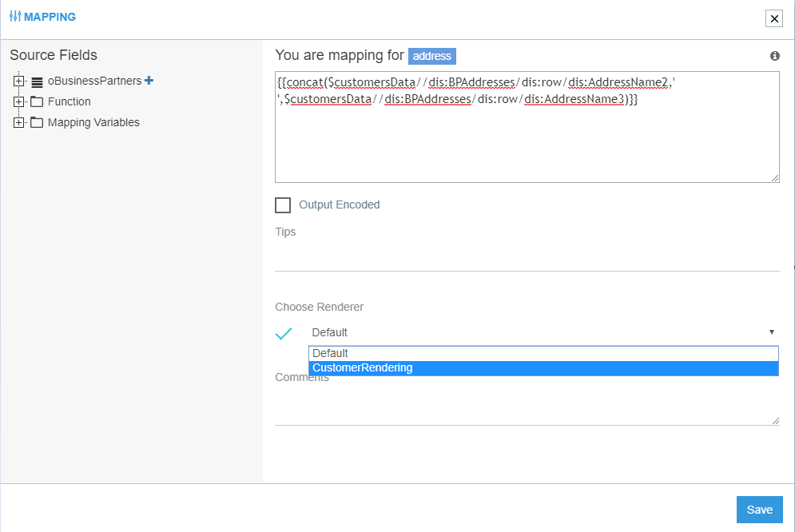Close the Mapping dialog
Viewport: 795px width, 532px height.
point(773,18)
